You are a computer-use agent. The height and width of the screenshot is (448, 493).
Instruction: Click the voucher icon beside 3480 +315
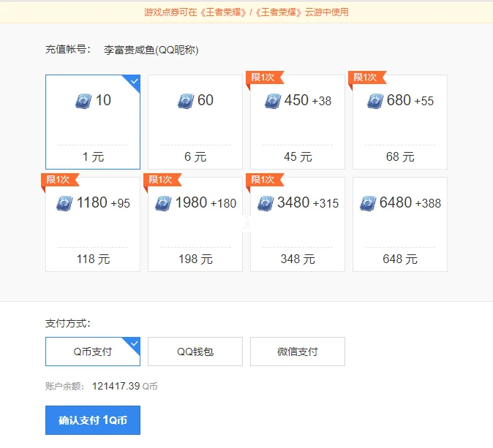[266, 203]
